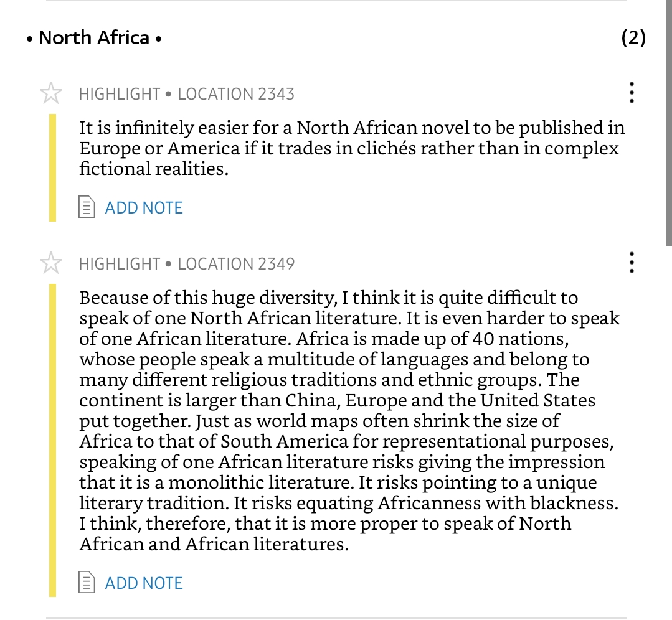Click yellow color bar of first highlight
This screenshot has width=672, height=620.
coord(53,167)
